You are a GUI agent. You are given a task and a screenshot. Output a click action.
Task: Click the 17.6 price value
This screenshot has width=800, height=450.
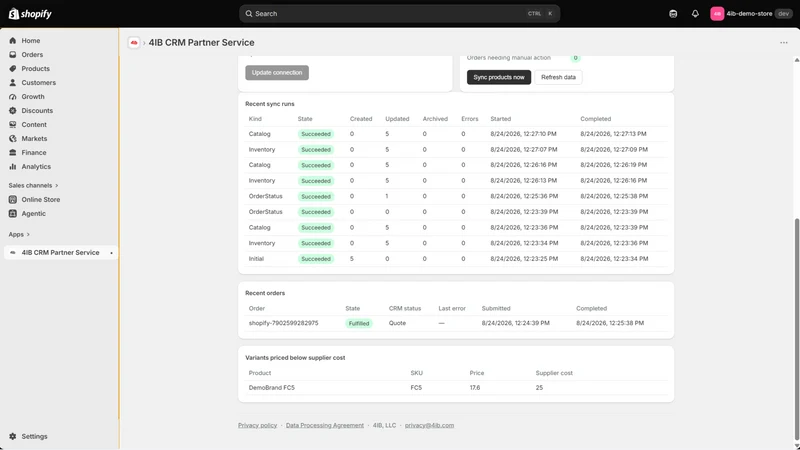pyautogui.click(x=475, y=388)
